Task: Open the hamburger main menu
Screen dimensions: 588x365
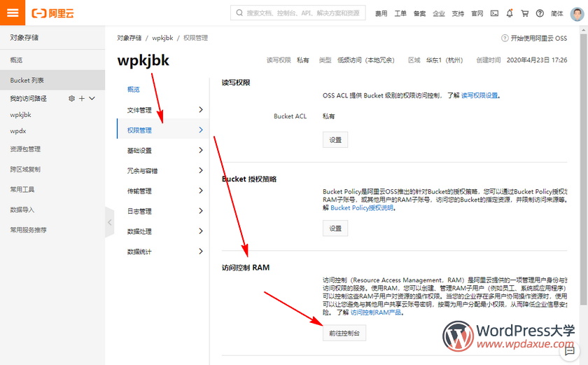Action: coord(13,13)
